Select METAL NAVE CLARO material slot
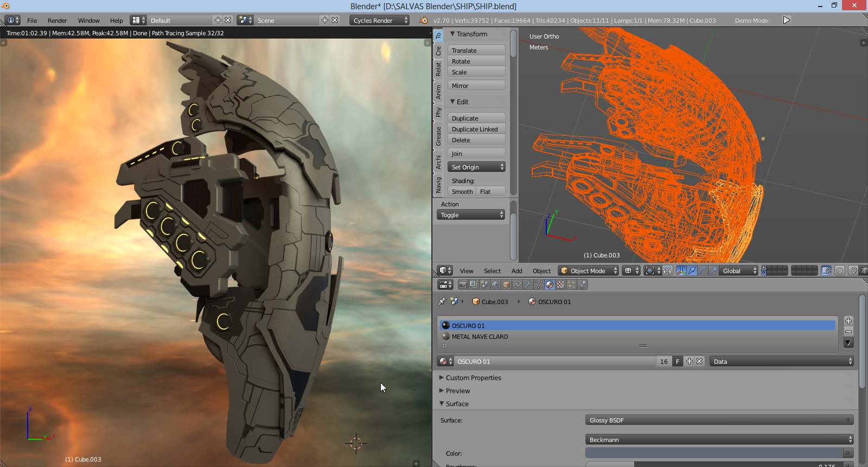Image resolution: width=868 pixels, height=467 pixels. coord(480,337)
